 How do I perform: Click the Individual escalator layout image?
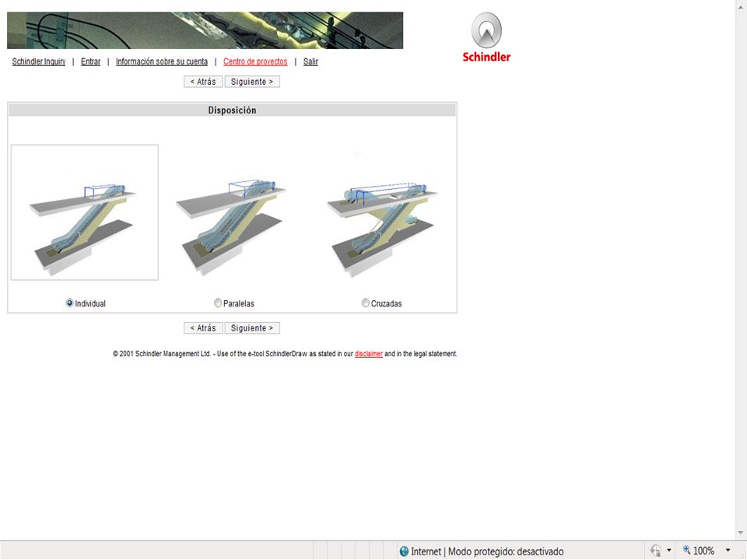[85, 212]
